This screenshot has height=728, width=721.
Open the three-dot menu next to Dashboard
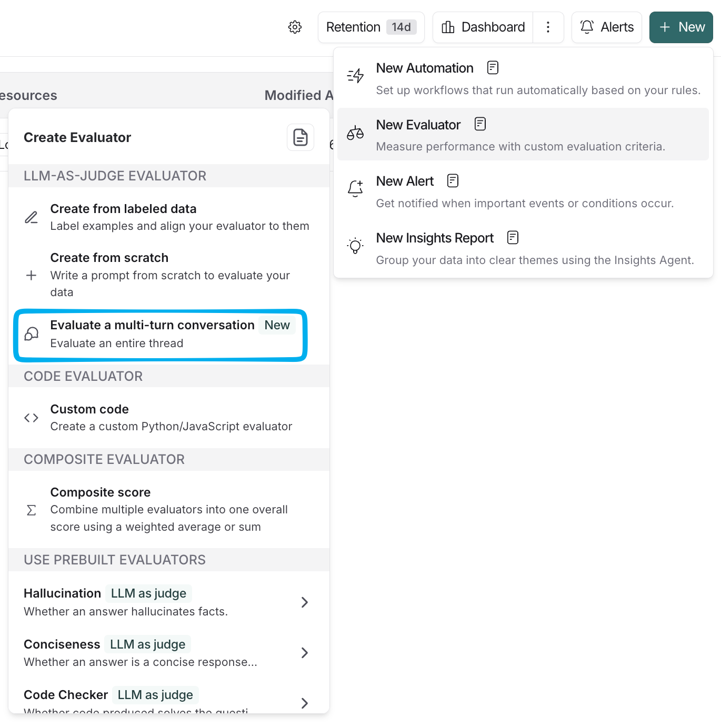point(548,27)
